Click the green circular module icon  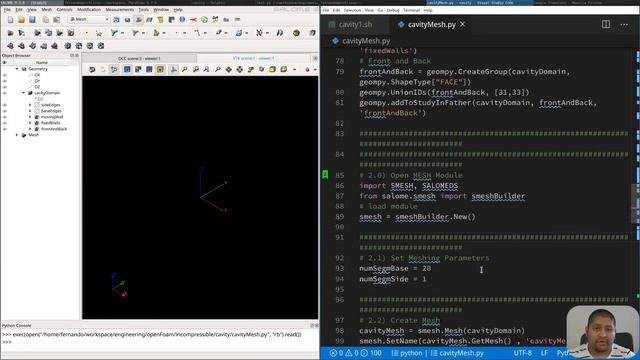point(204,20)
